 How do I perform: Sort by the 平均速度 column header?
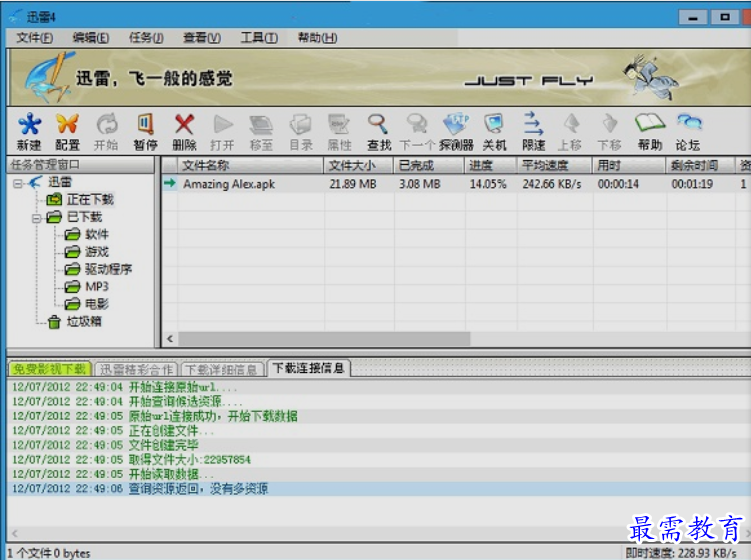(555, 165)
